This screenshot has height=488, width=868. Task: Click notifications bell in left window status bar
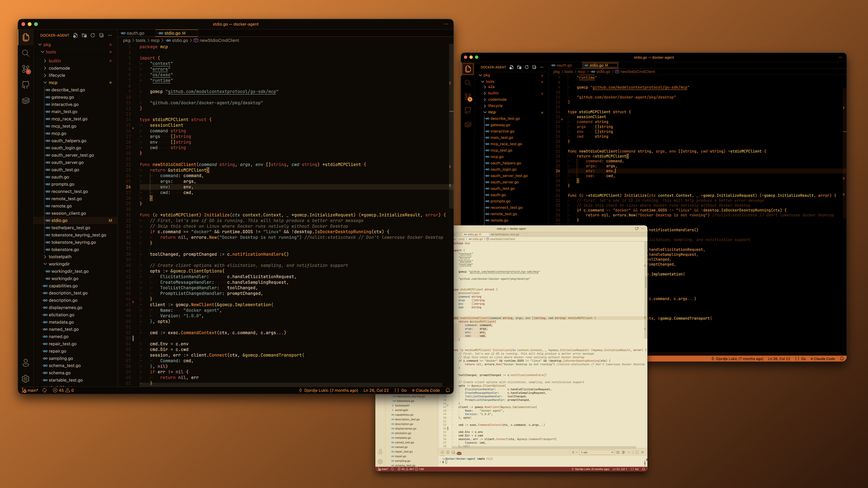point(448,390)
